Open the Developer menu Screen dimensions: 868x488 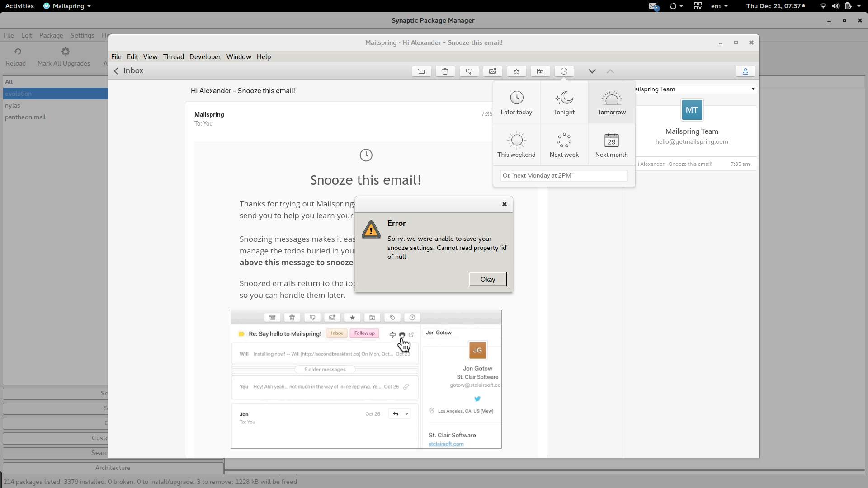click(205, 57)
